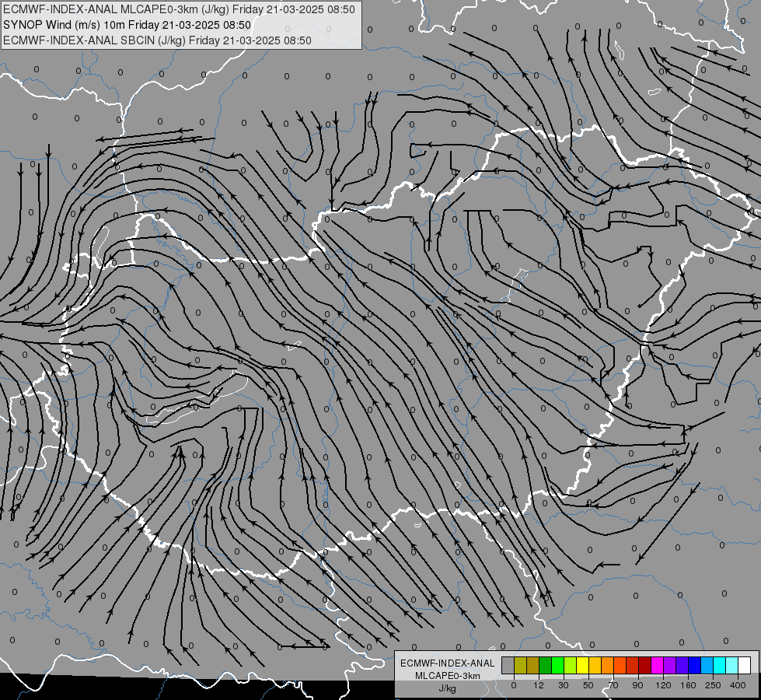Click the 'ECMWF-INDEX-ANAL SBCIN (J/kg)' title line

pyautogui.click(x=157, y=40)
